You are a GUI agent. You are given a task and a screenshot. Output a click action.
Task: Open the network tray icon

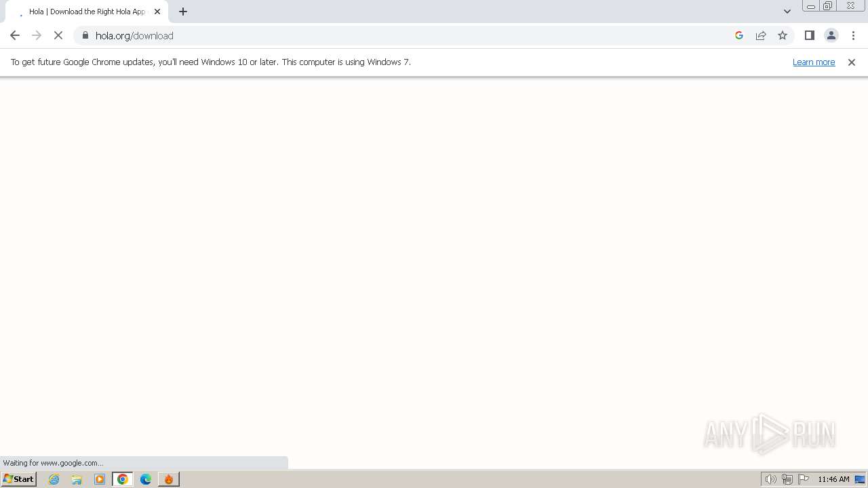point(787,479)
